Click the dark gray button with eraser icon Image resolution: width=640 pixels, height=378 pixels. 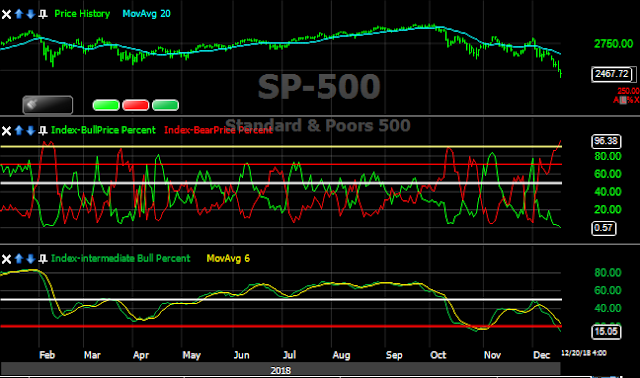click(48, 105)
